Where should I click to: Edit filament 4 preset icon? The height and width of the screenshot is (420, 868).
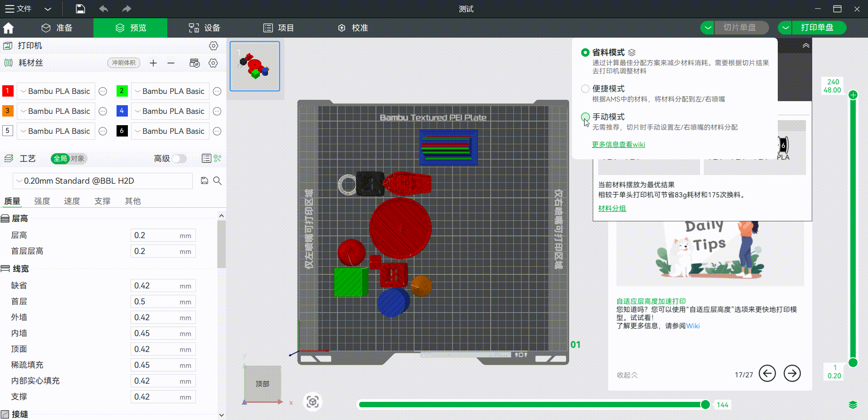pyautogui.click(x=217, y=111)
